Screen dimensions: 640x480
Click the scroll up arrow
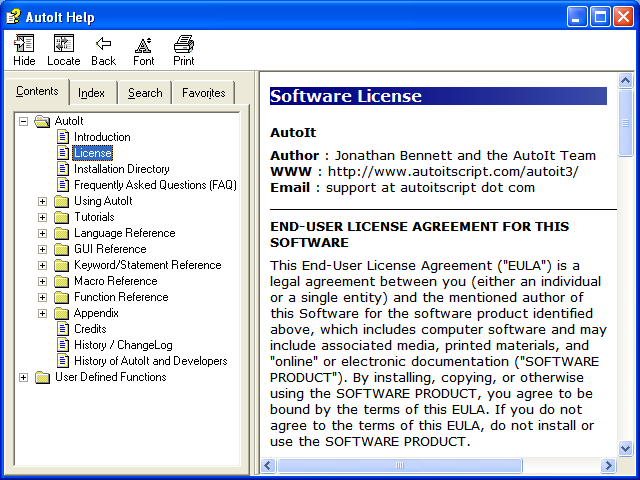point(625,80)
